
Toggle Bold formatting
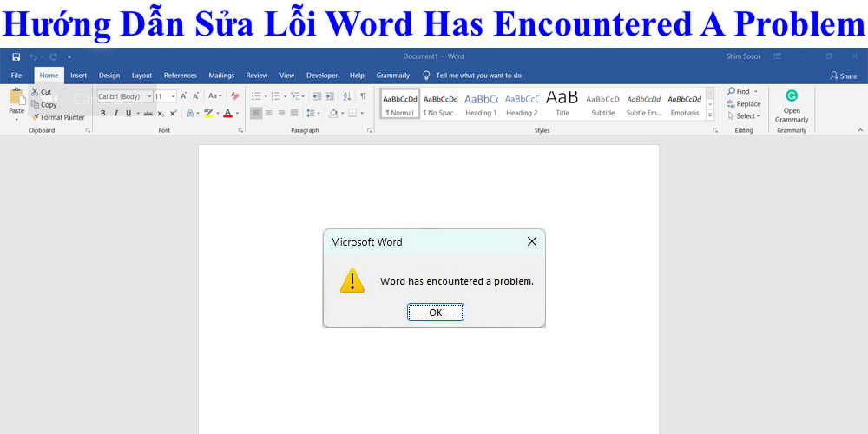click(103, 113)
